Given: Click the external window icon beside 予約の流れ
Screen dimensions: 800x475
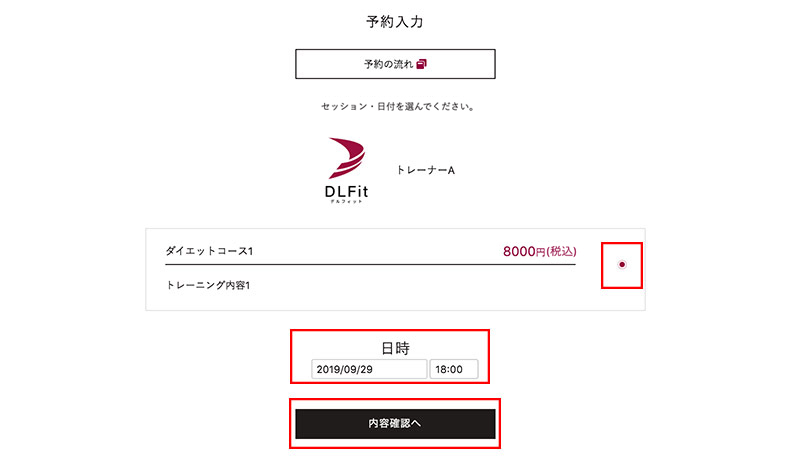Looking at the screenshot, I should click(421, 64).
